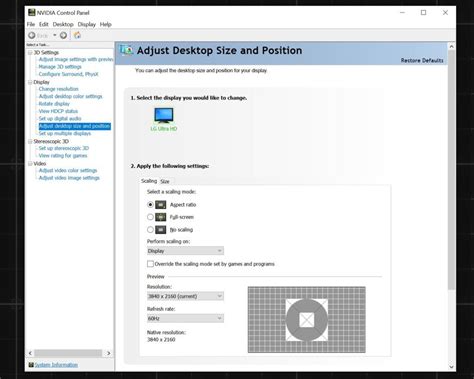Open View rating for games task
The width and height of the screenshot is (474, 379).
click(x=63, y=156)
